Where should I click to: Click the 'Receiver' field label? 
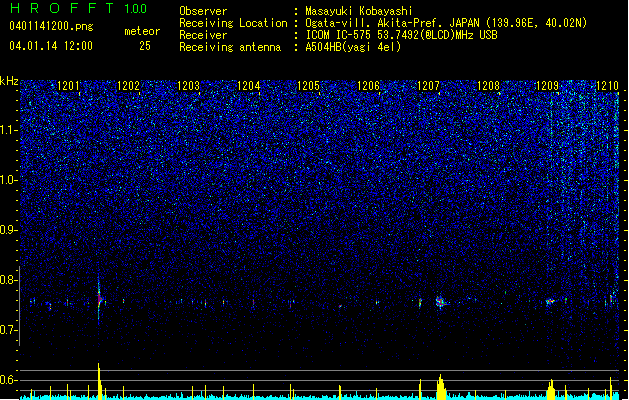[203, 35]
